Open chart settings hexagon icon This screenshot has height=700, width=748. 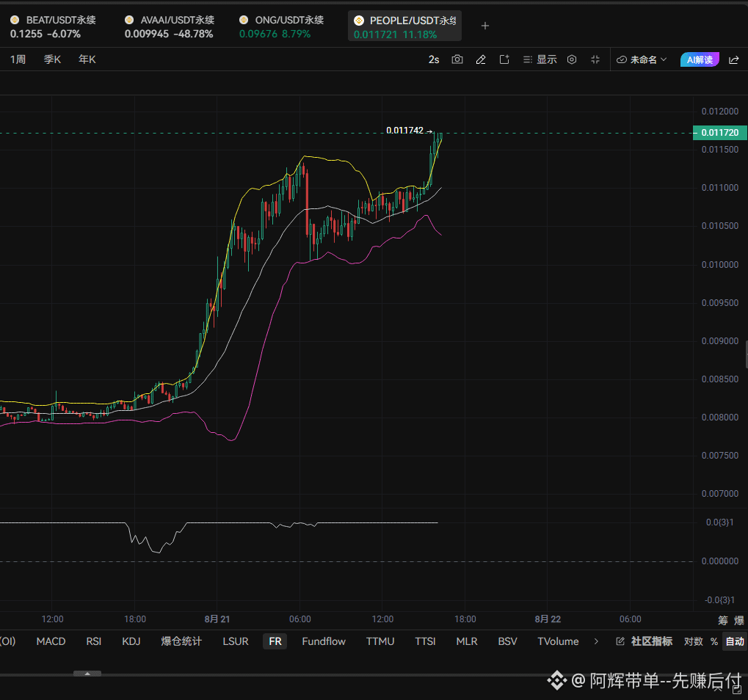click(572, 59)
